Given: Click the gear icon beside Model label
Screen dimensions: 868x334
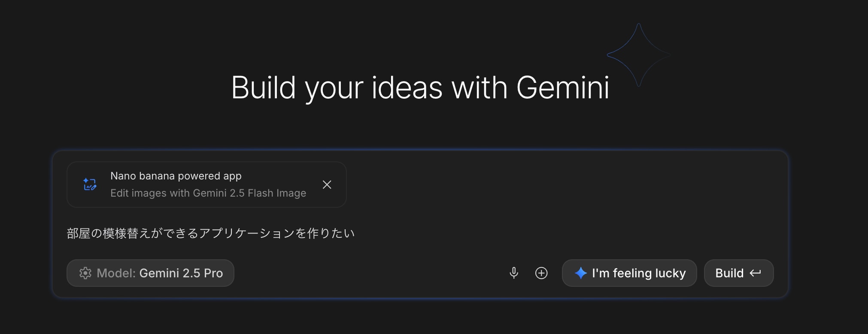Looking at the screenshot, I should tap(85, 273).
